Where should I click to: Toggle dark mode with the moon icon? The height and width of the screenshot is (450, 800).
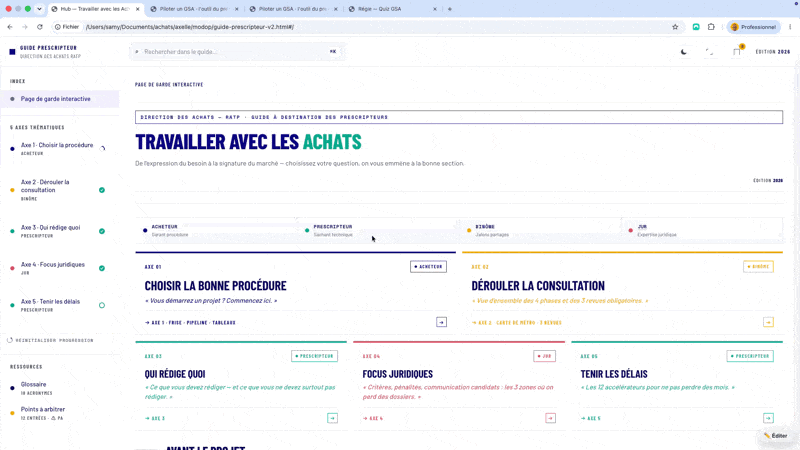[684, 52]
